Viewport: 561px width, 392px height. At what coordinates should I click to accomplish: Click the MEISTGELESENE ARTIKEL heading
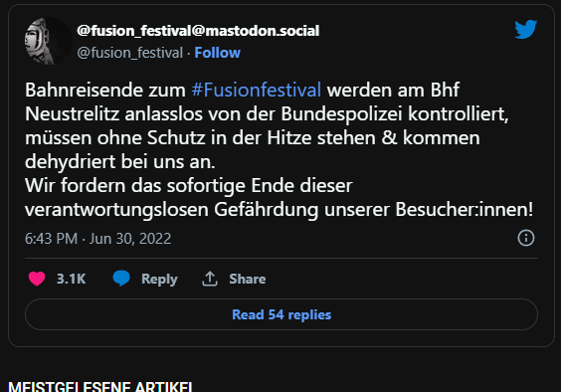[100, 386]
